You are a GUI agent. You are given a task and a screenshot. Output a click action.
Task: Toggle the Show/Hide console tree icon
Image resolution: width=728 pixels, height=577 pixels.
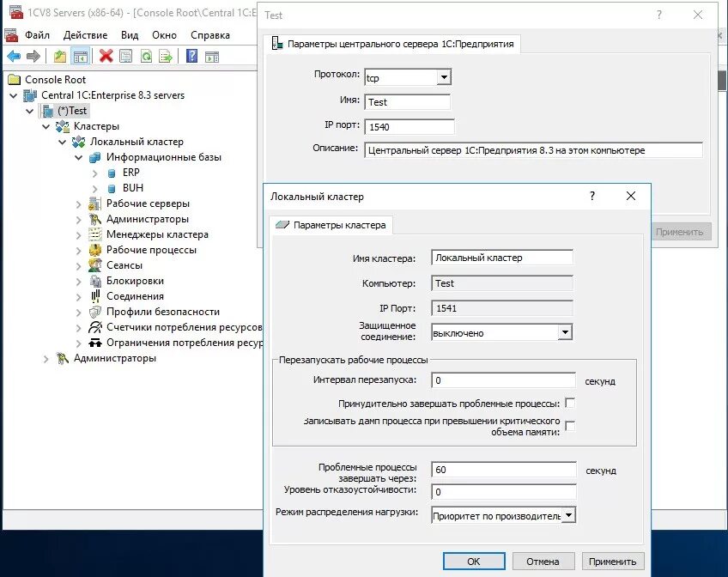tap(81, 57)
